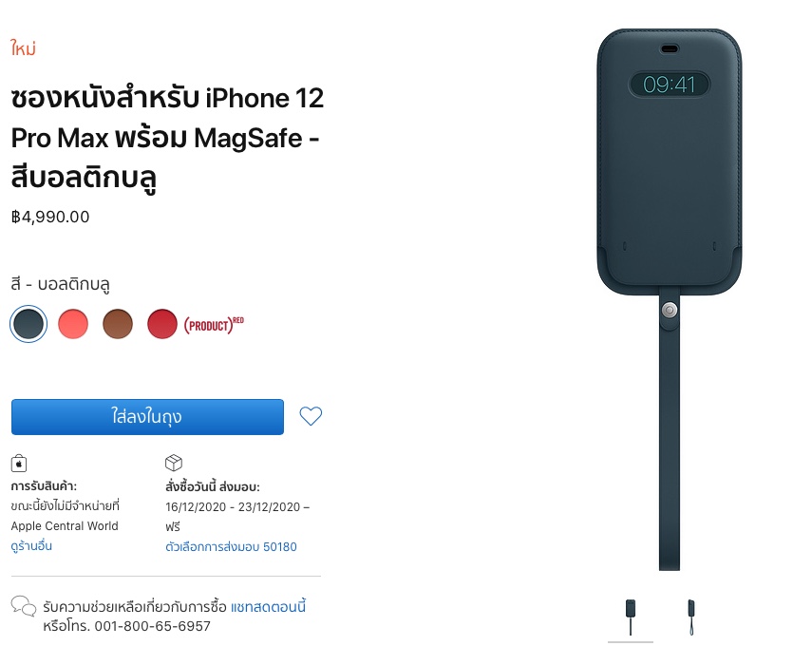The height and width of the screenshot is (665, 812).
Task: Start a chat via แชทสดตอนนี้ link
Action: [268, 606]
